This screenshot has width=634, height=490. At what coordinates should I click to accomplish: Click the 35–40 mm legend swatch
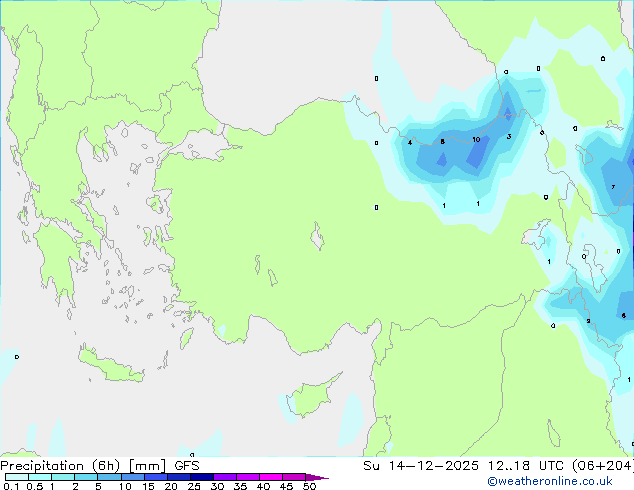click(x=247, y=477)
